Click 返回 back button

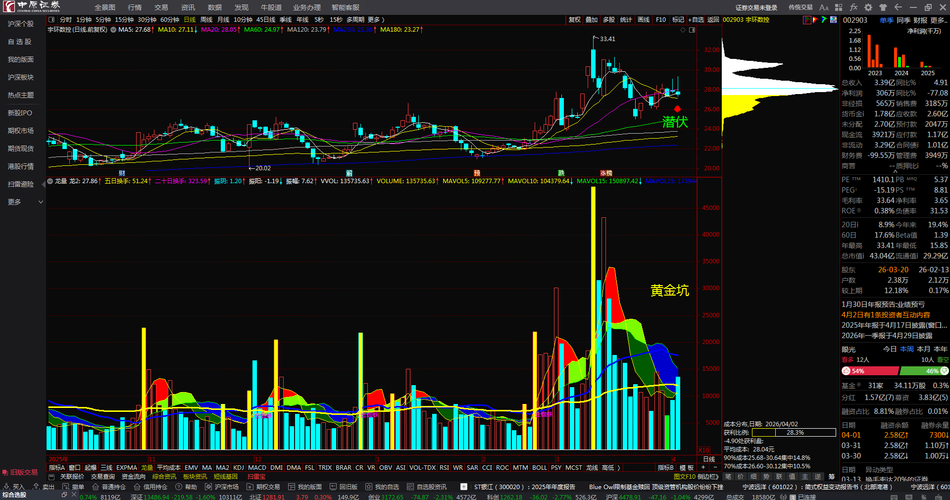(x=714, y=20)
